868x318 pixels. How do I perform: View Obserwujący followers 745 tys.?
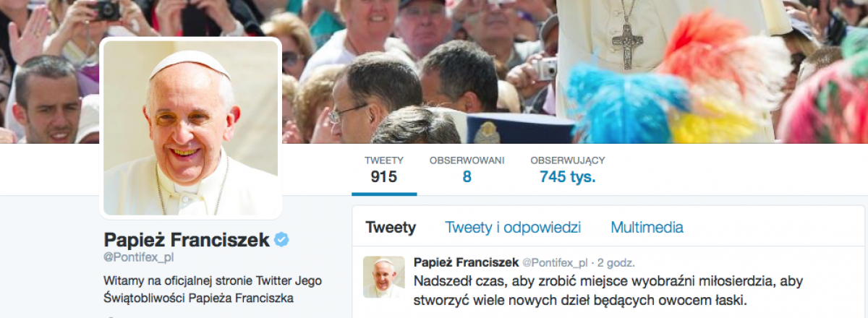pos(568,169)
